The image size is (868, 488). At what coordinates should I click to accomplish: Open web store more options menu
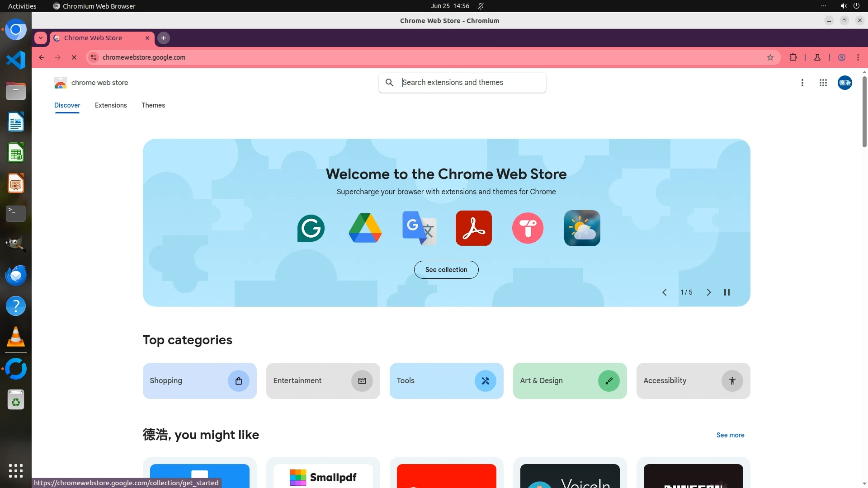802,83
